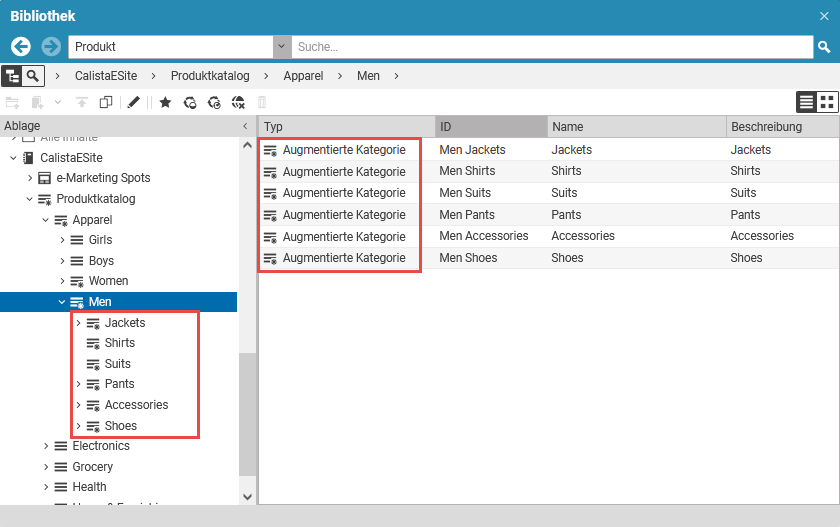Image resolution: width=840 pixels, height=527 pixels.
Task: Collapse the Men category node
Action: 61,302
